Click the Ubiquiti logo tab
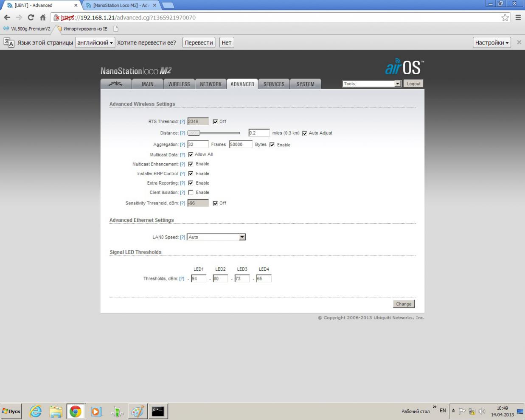The height and width of the screenshot is (420, 525). tap(116, 84)
